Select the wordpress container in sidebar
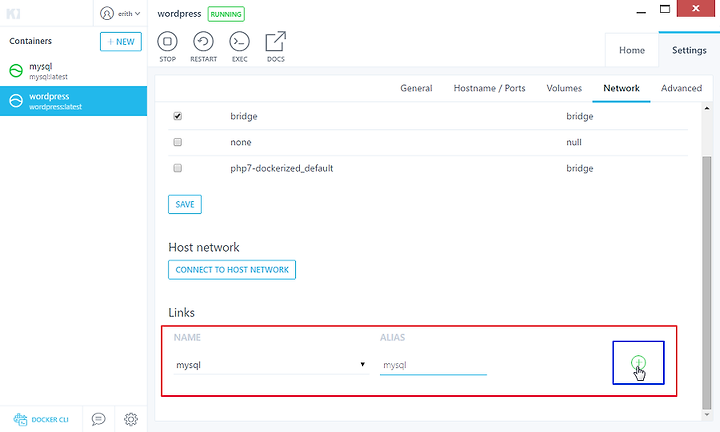Viewport: 720px width, 432px height. pos(73,101)
